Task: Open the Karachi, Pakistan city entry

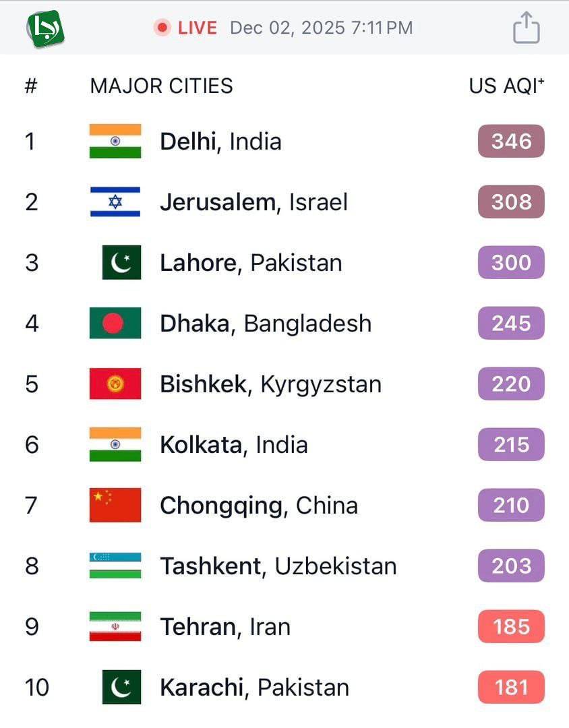Action: 254,688
